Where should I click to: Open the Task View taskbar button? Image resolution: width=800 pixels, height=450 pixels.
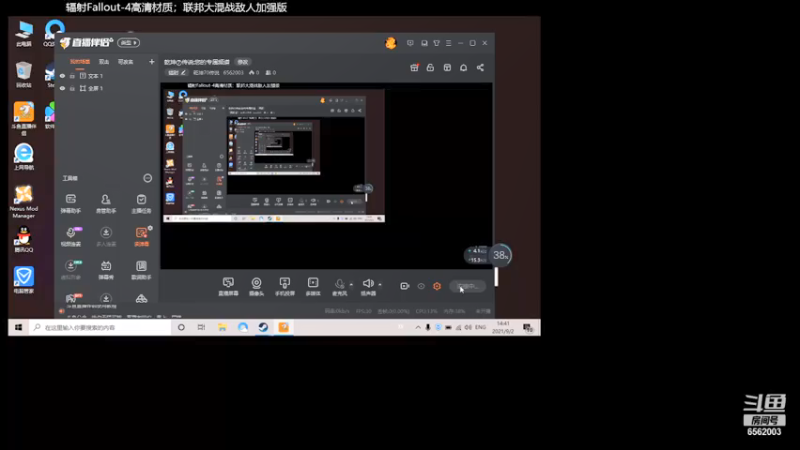click(202, 328)
